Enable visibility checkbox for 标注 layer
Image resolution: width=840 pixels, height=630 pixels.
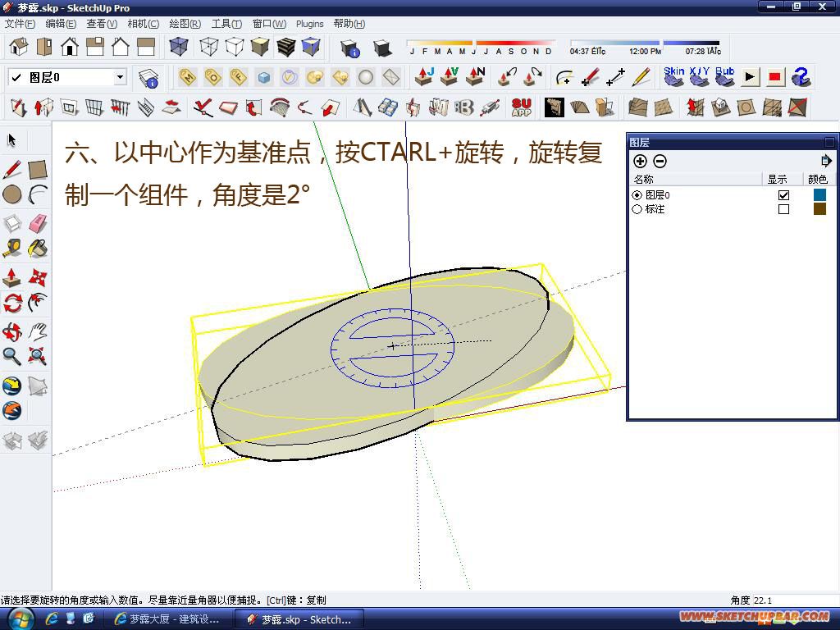click(783, 209)
